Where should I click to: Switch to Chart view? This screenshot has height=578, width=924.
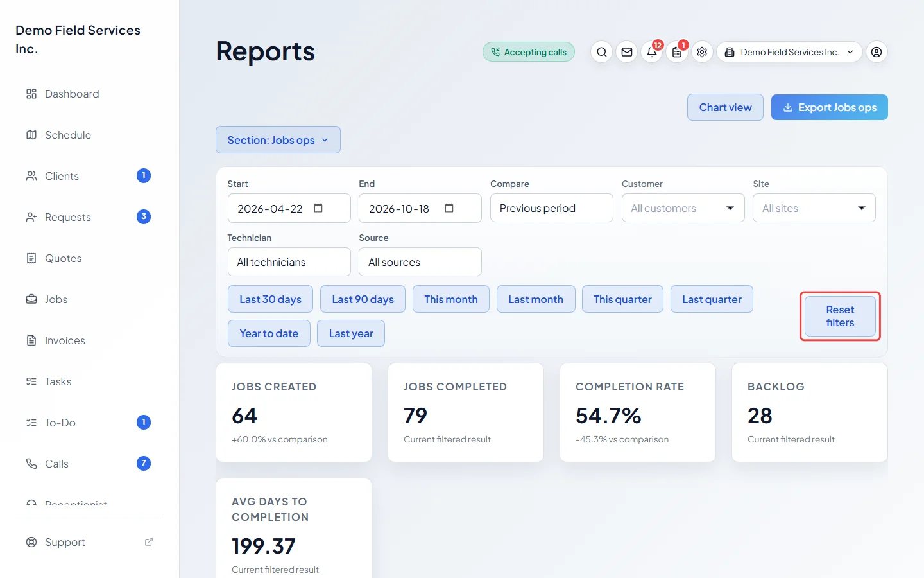[x=725, y=107]
